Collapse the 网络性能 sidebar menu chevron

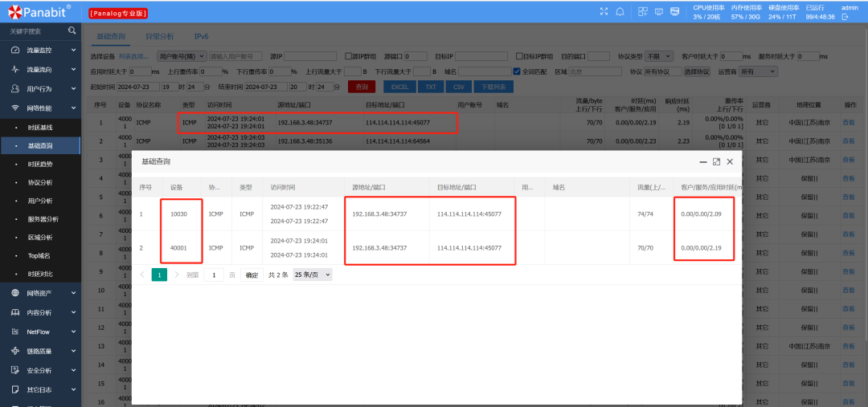point(74,108)
